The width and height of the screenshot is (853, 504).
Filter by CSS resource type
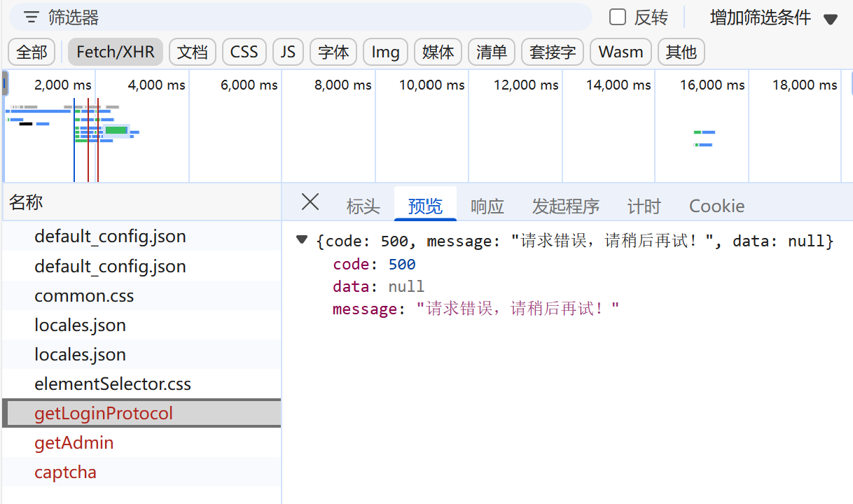244,52
